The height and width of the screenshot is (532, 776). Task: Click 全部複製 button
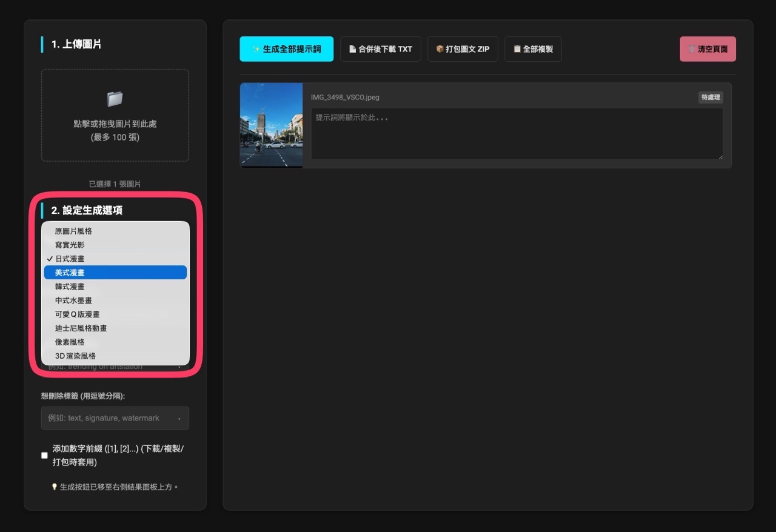(x=532, y=49)
